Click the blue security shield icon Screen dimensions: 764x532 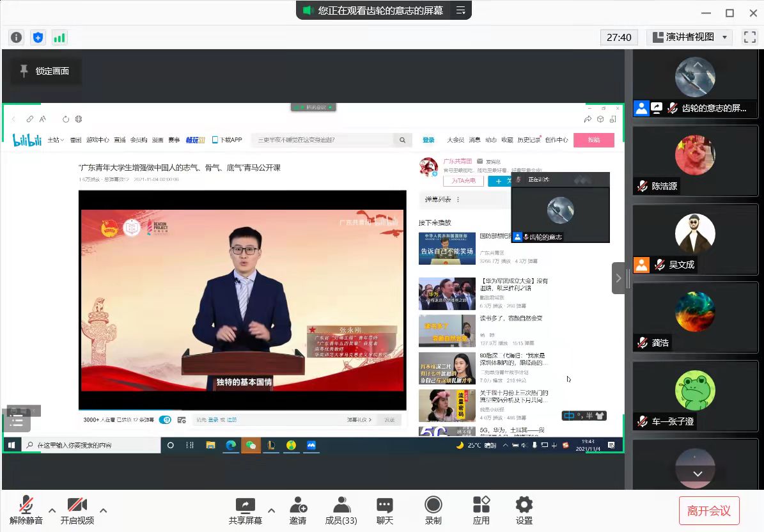click(38, 38)
